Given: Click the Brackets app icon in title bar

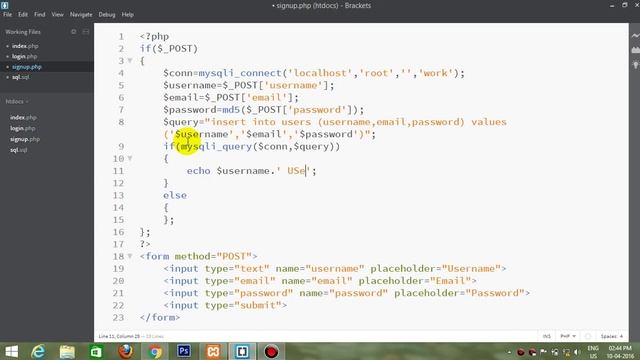Looking at the screenshot, I should 4,5.
